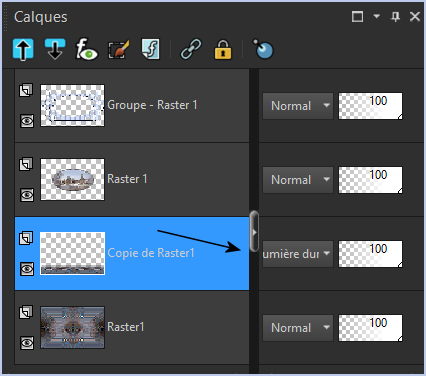Toggle eye icon on Raster 1 layer
This screenshot has height=376, width=426.
(x=27, y=195)
